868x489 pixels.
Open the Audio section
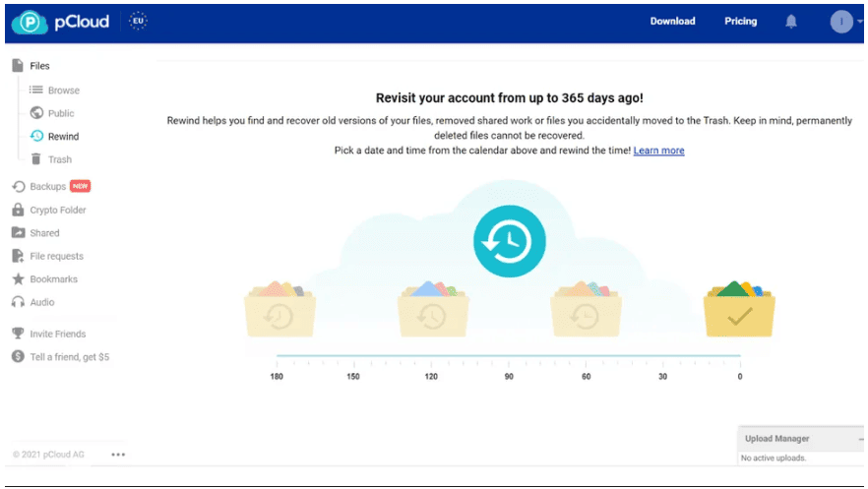click(42, 303)
